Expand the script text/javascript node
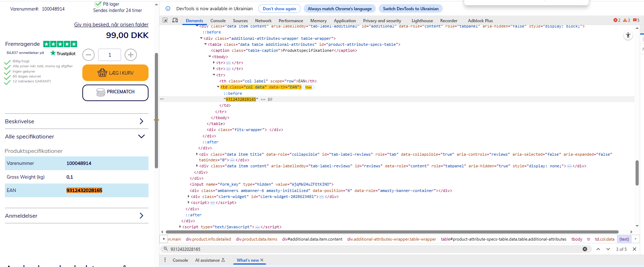The width and height of the screenshot is (644, 267). [x=180, y=227]
